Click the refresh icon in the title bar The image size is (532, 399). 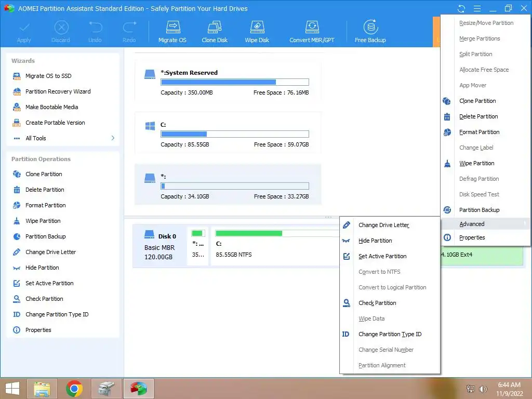pos(461,8)
